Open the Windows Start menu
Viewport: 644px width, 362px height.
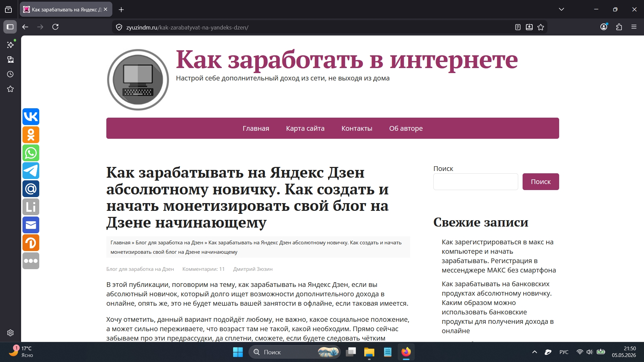[x=238, y=352]
